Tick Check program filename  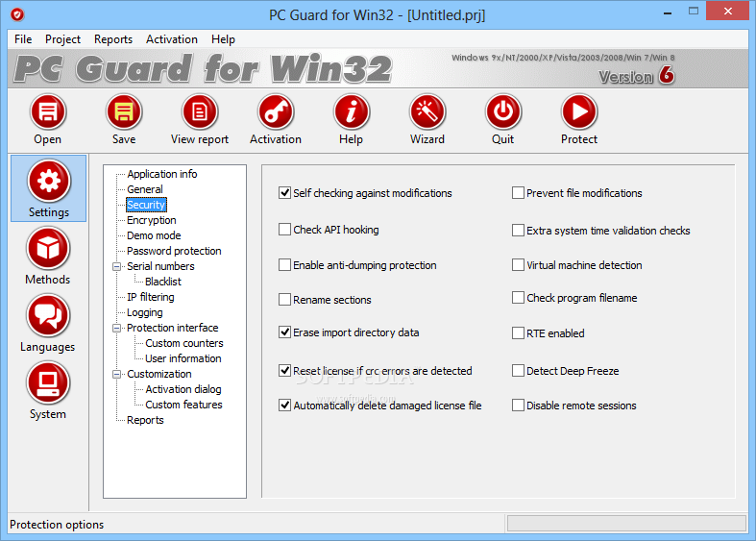coord(518,298)
